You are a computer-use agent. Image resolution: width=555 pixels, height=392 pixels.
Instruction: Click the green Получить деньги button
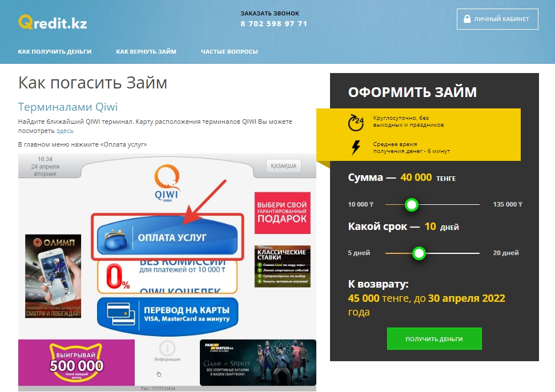point(435,338)
